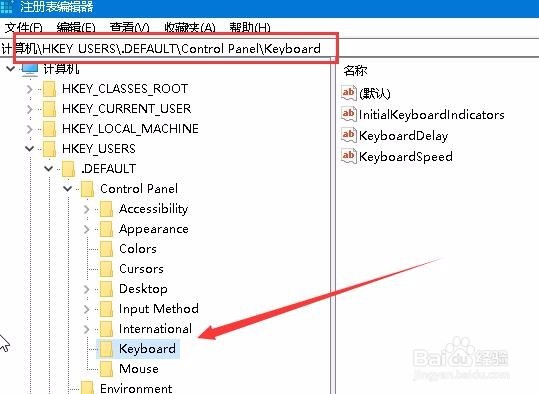Click the Cursors folder icon

click(x=107, y=269)
